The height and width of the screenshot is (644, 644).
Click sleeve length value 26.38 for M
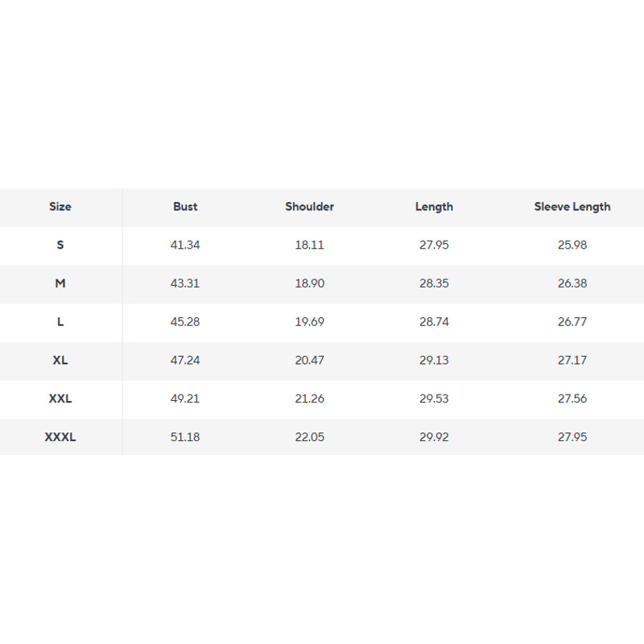572,283
